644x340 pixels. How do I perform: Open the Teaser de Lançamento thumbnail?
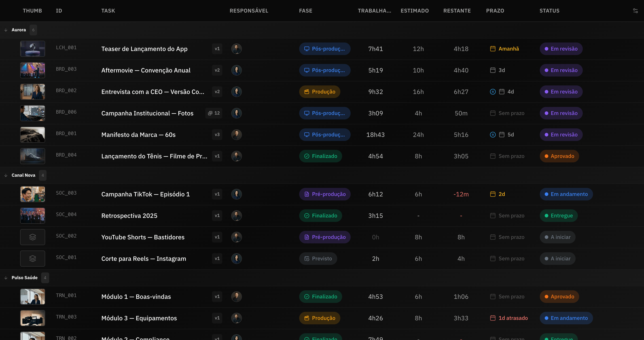pos(32,49)
